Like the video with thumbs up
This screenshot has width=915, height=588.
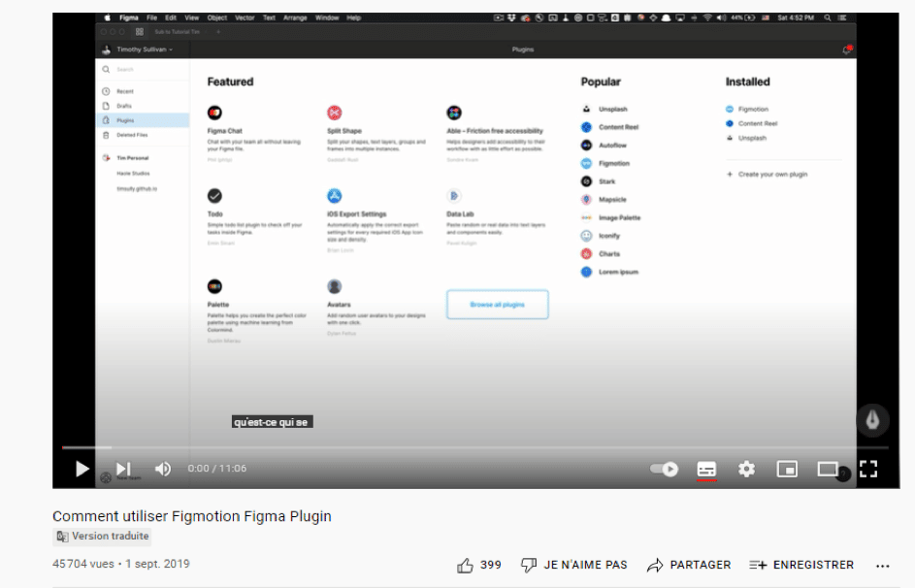click(x=479, y=565)
